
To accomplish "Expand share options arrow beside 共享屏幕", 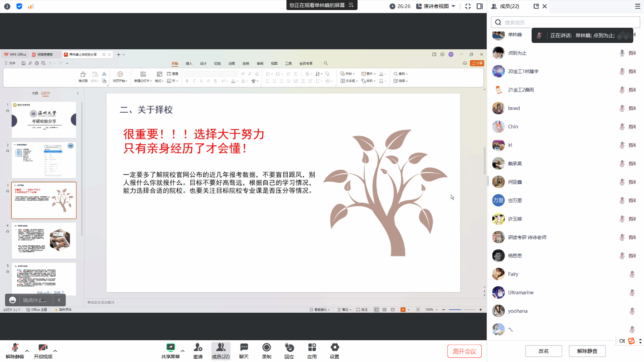I will tap(182, 351).
